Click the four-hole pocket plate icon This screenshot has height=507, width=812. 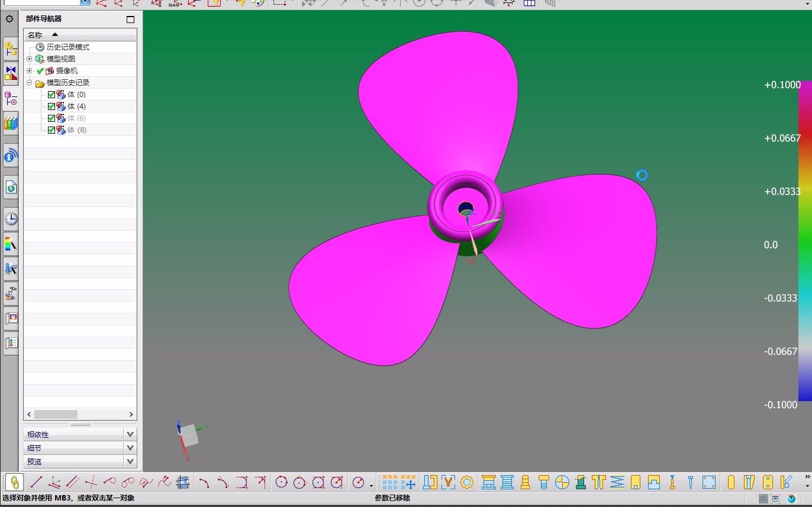(x=709, y=482)
